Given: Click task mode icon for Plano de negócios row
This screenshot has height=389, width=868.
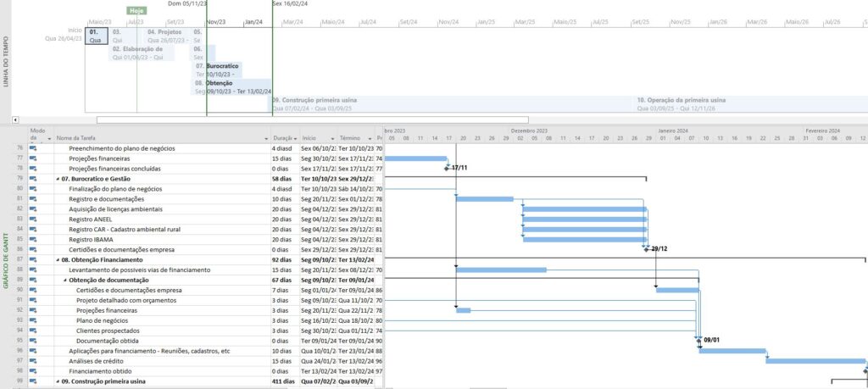Looking at the screenshot, I should [x=34, y=320].
